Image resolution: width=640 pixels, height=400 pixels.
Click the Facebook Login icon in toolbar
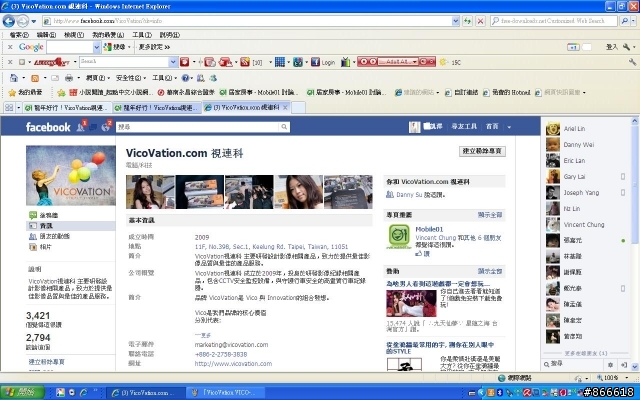[323, 62]
